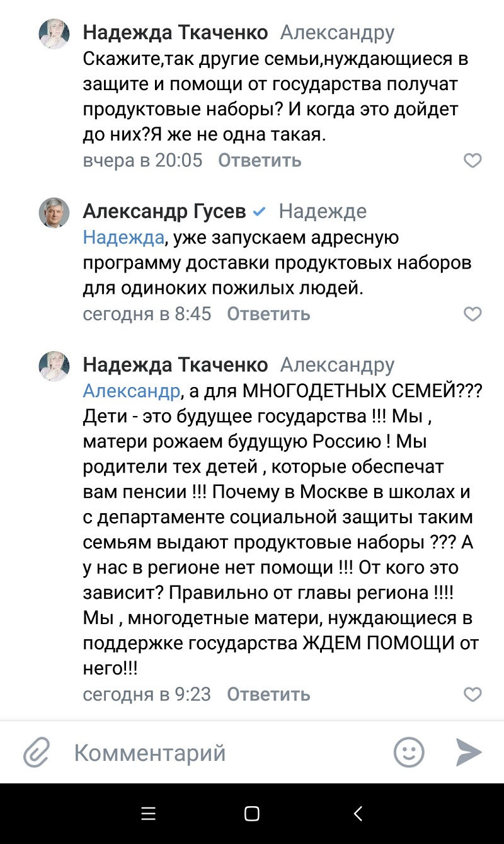Open Nadezhda's avatar on the 9:23 comment

(x=54, y=366)
